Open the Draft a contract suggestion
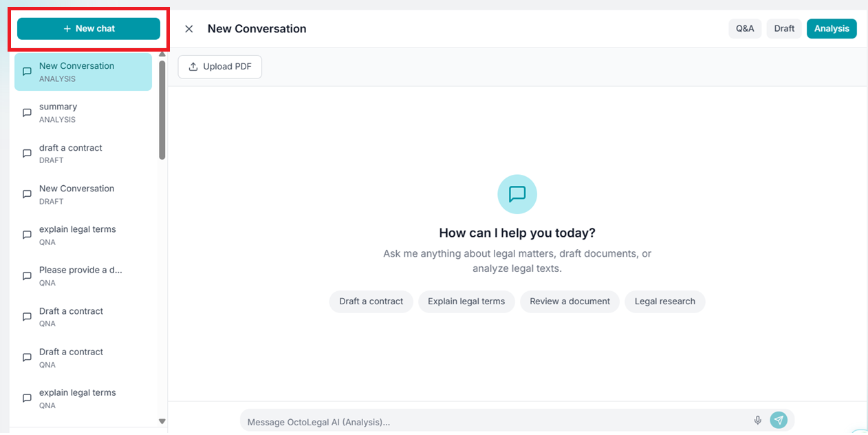868x435 pixels. [x=371, y=301]
